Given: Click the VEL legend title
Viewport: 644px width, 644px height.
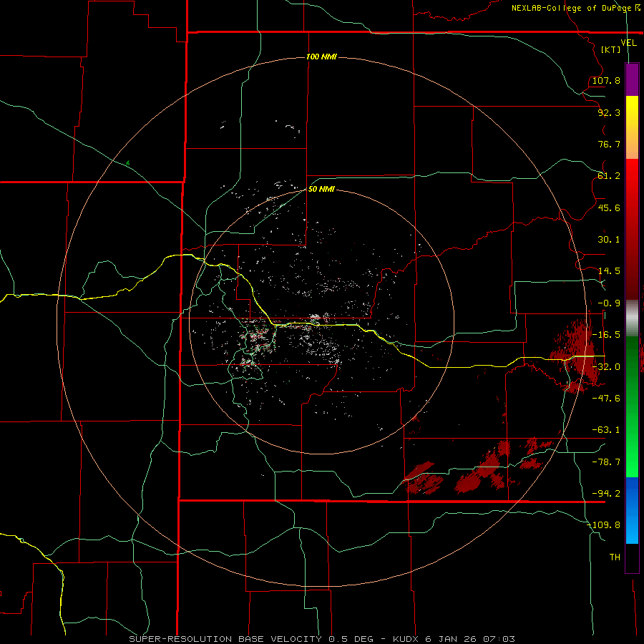Looking at the screenshot, I should [628, 43].
